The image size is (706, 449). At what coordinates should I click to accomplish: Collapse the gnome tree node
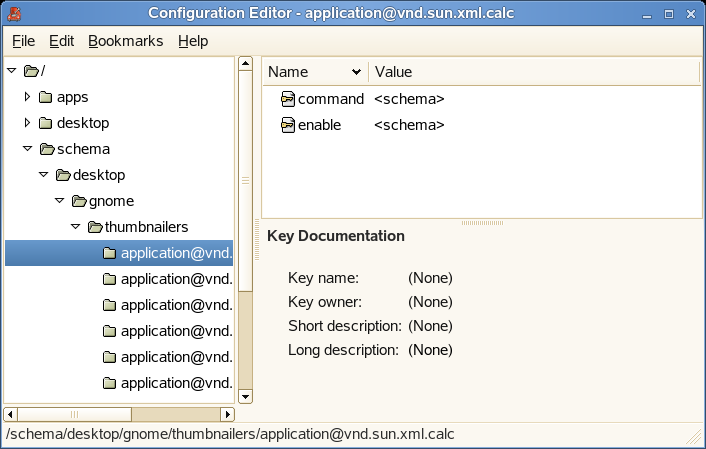pyautogui.click(x=60, y=201)
